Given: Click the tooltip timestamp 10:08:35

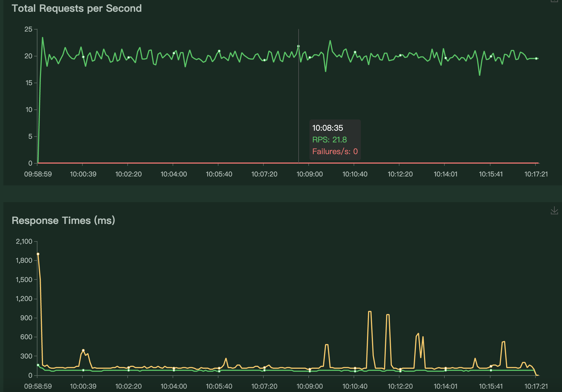Looking at the screenshot, I should click(327, 128).
